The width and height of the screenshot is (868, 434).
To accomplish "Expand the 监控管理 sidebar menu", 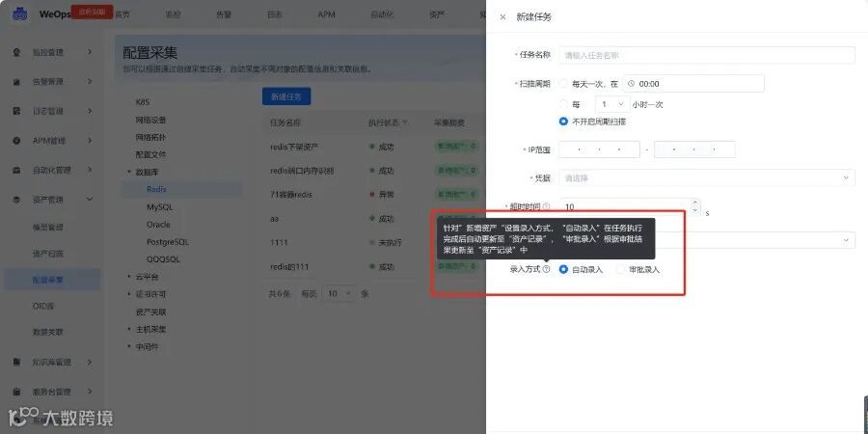I will pyautogui.click(x=90, y=53).
